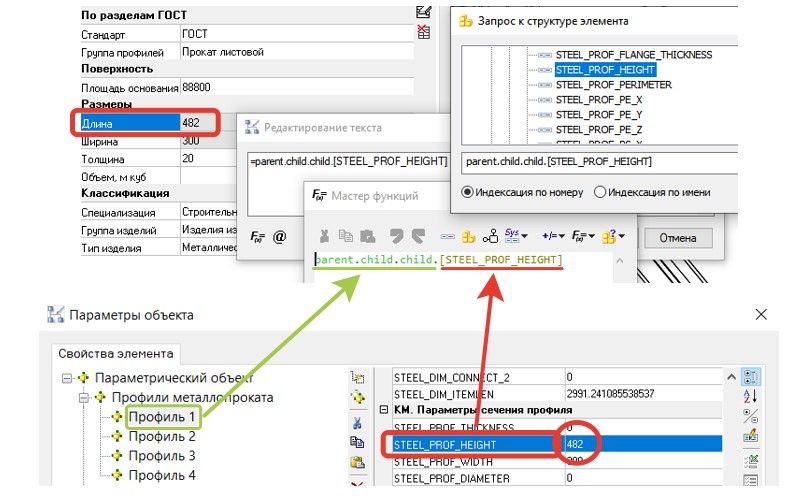Select 'Профиль 2' in object tree
Viewport: 795px width, 498px height.
[x=161, y=436]
